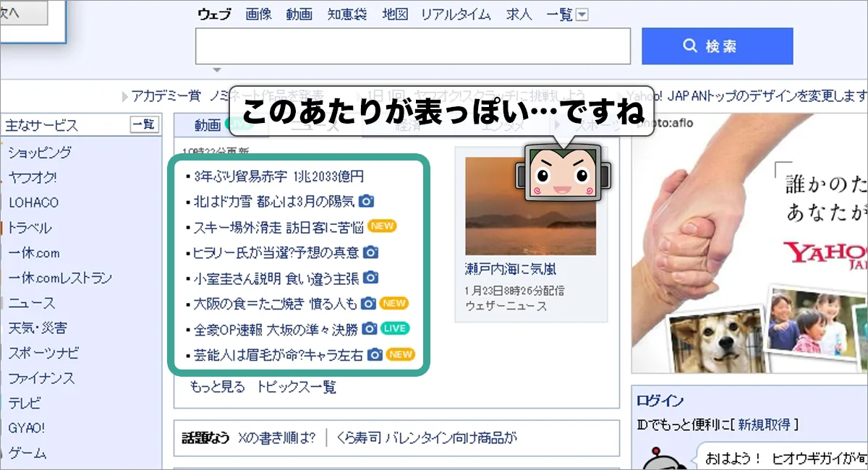Open GYAO! in services list
The height and width of the screenshot is (470, 868).
coord(27,428)
